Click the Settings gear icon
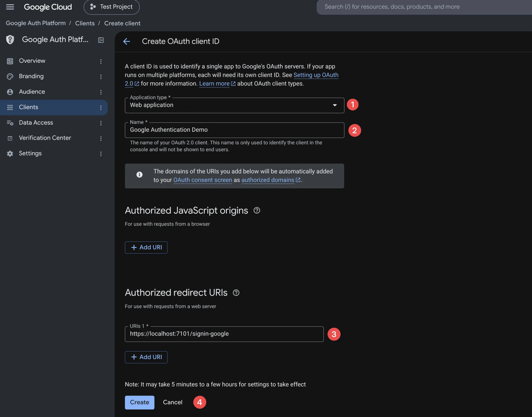 coord(10,154)
